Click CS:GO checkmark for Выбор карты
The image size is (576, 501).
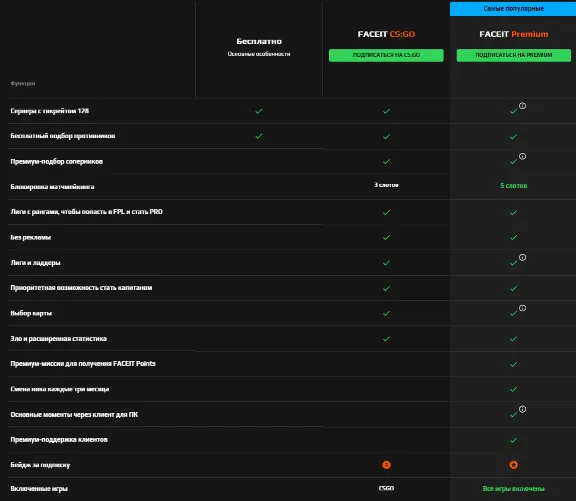coord(386,313)
